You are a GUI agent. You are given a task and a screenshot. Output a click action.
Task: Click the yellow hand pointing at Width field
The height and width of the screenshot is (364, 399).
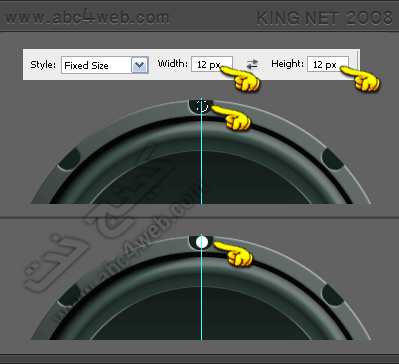241,79
